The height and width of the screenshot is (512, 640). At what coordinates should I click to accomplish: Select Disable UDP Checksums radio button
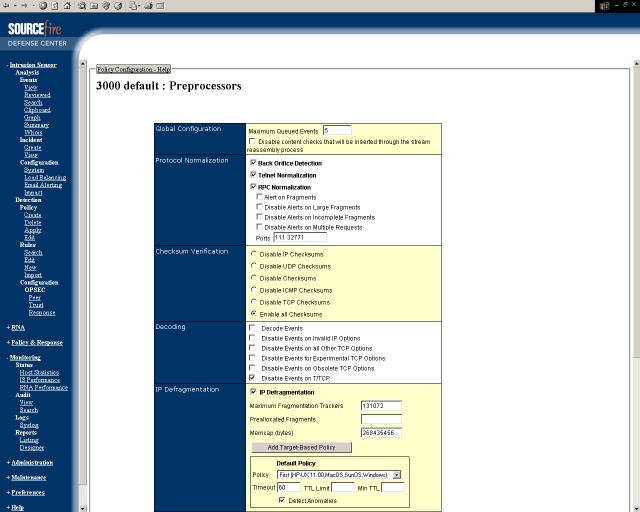tap(253, 265)
